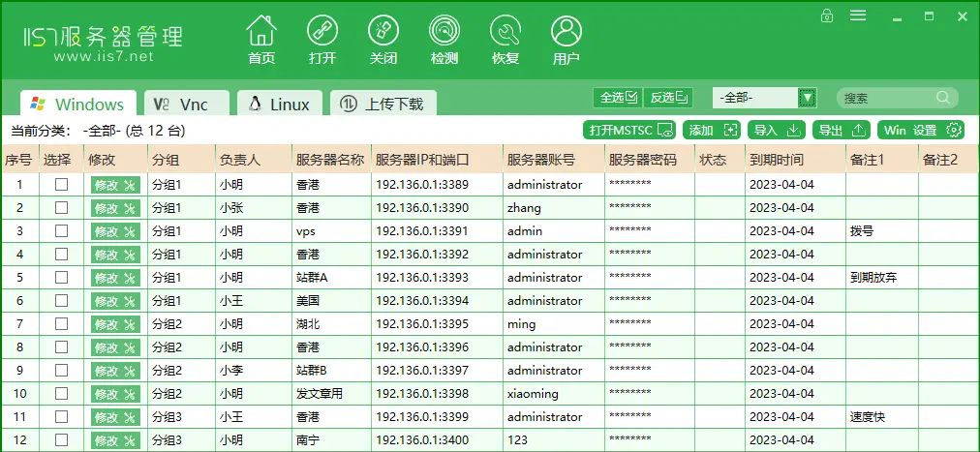This screenshot has width=980, height=452.
Task: Click the 到期时间 column header
Action: [x=794, y=160]
